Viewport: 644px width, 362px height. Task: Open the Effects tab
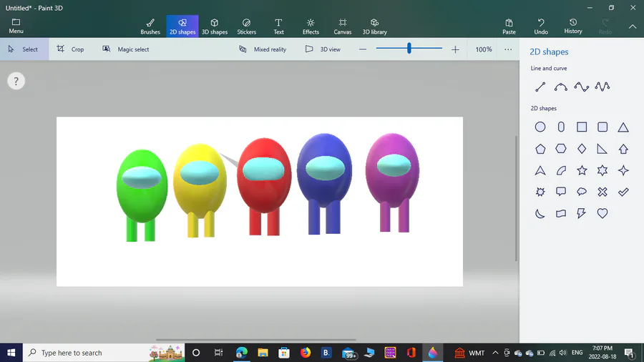pyautogui.click(x=311, y=26)
